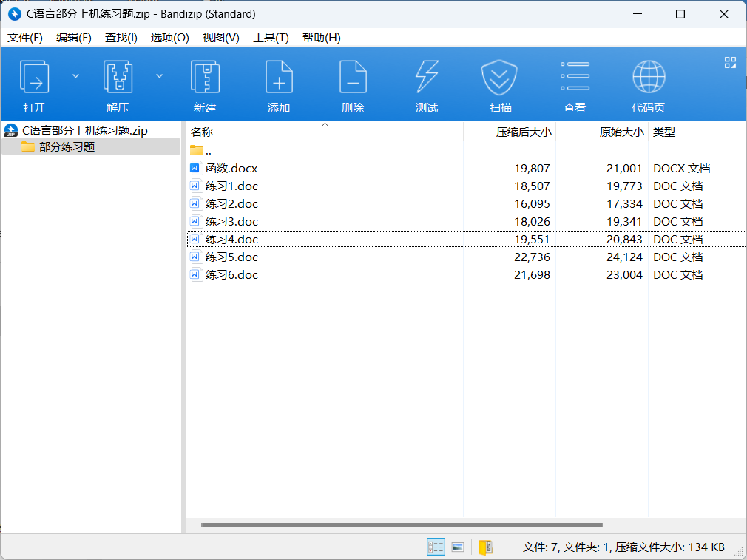The image size is (747, 560).
Task: Select the file 练习2.doc
Action: [x=231, y=204]
